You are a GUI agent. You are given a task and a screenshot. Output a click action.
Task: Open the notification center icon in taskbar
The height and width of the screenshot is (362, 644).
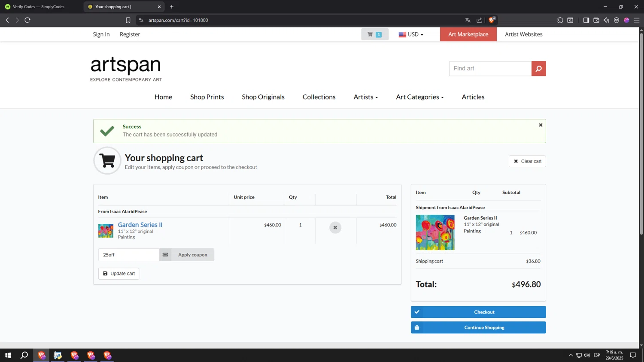point(633,355)
